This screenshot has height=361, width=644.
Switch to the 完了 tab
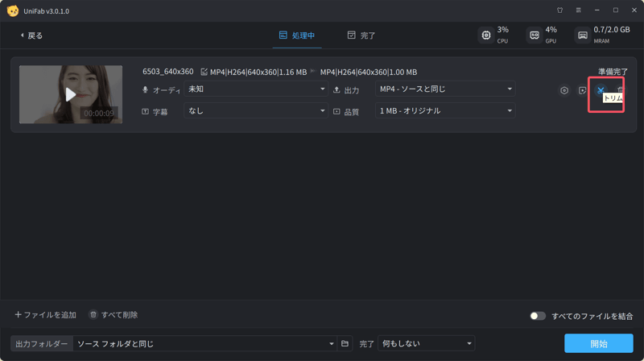(361, 35)
